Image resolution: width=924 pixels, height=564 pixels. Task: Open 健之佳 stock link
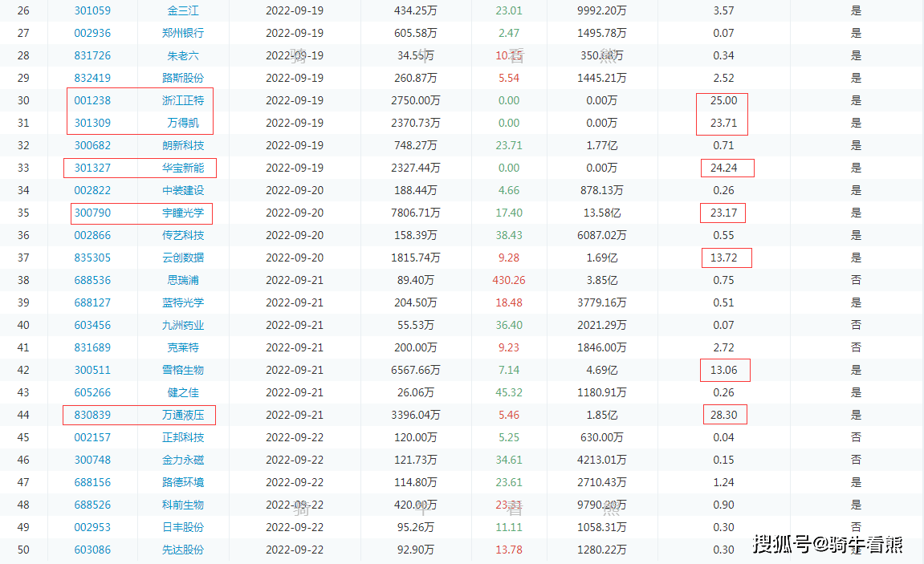(183, 392)
